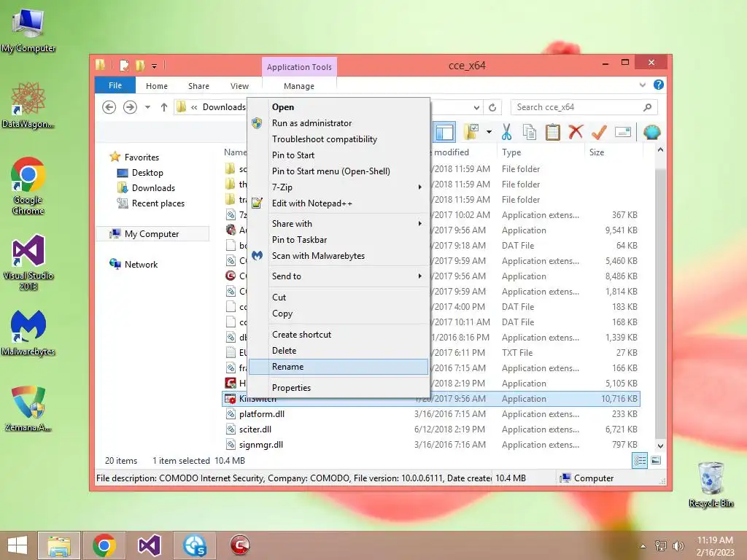The image size is (747, 560).
Task: Click the Copy documents toolbar icon
Action: (530, 133)
